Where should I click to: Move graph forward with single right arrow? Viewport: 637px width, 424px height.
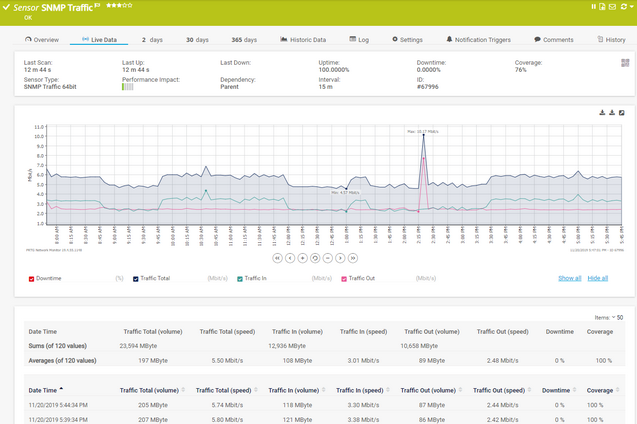click(x=340, y=258)
